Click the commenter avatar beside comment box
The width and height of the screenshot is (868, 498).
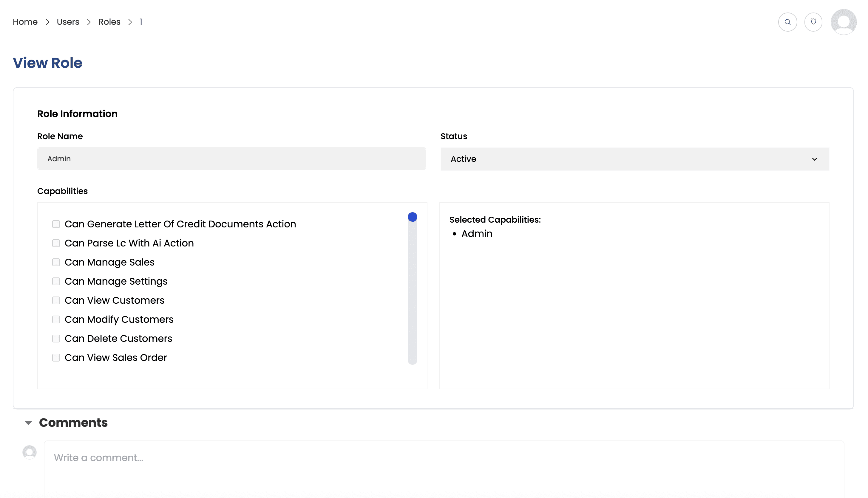point(30,452)
